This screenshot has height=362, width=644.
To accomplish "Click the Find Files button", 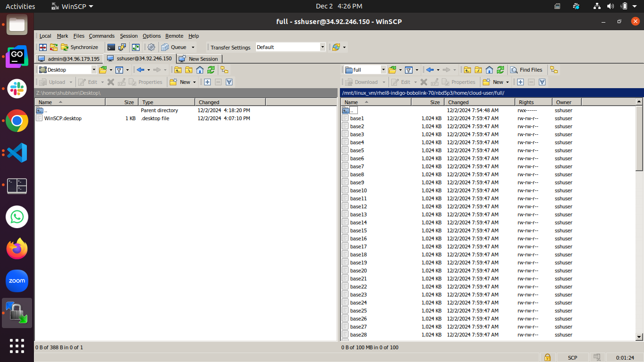I will (x=526, y=70).
